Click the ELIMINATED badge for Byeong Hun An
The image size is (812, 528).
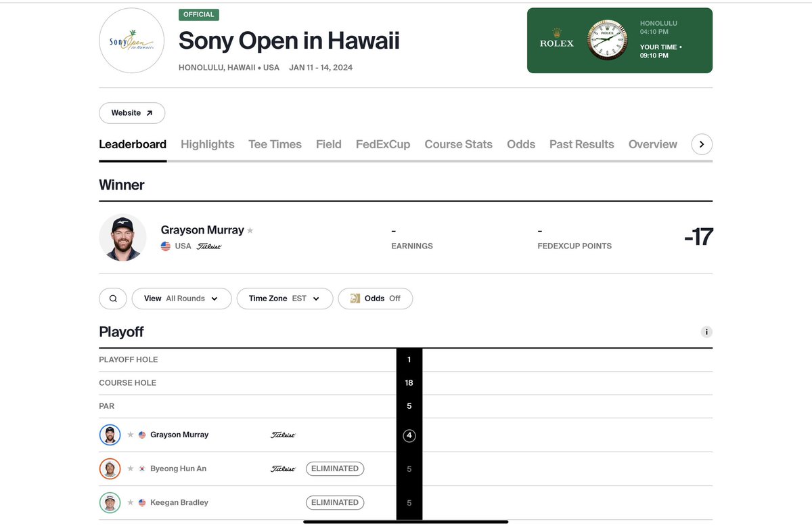(x=335, y=468)
